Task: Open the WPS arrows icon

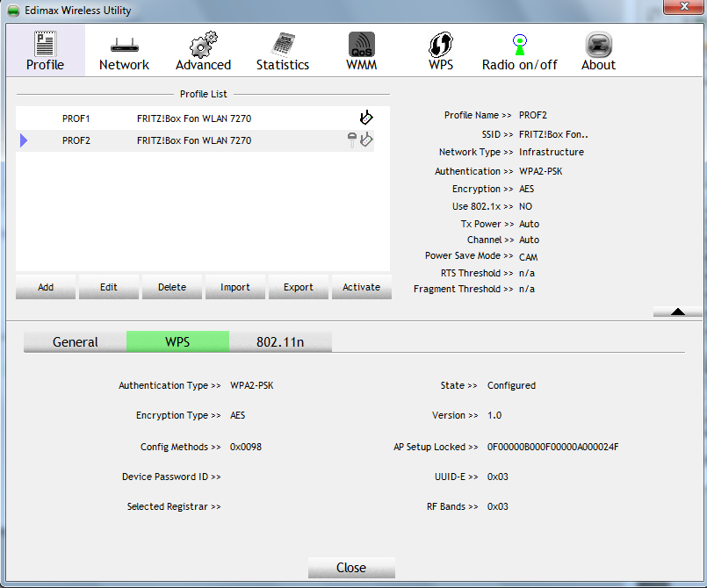Action: (x=441, y=44)
